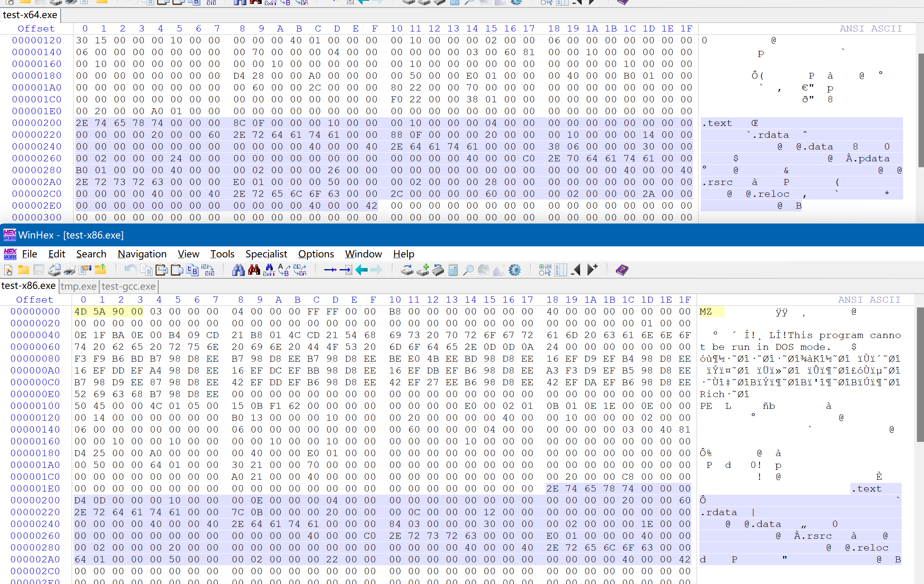
Task: Click offset 000002A0 in test-x64 window
Action: (x=37, y=182)
